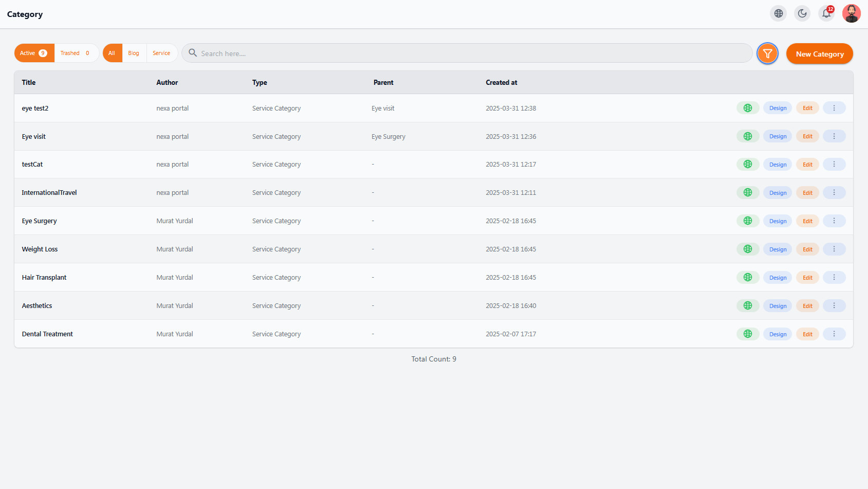Click green globe icon for Eye visit
Screen dimensions: 868x489
click(x=748, y=136)
